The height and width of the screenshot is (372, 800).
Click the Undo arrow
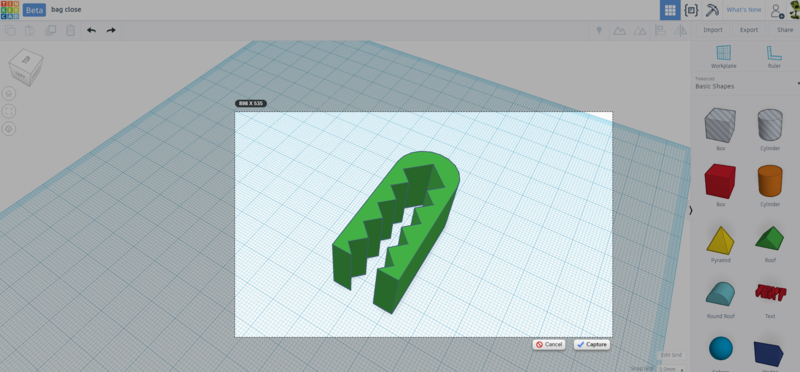coord(91,30)
